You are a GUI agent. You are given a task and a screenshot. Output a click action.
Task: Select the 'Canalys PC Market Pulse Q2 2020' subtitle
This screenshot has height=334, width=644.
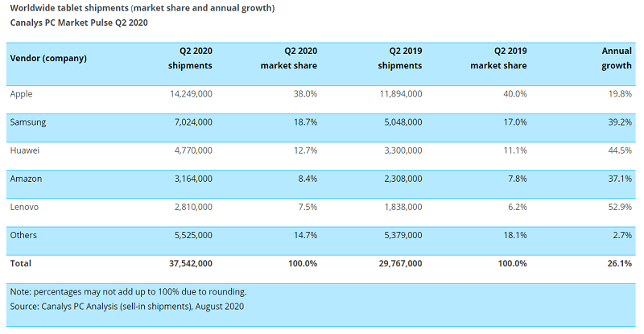coord(79,23)
